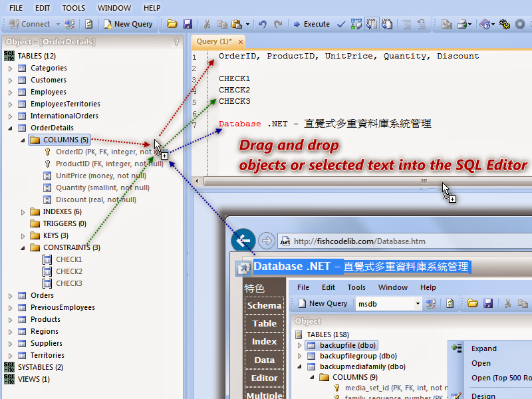The height and width of the screenshot is (399, 532).
Task: Open the Index link on web page
Action: click(264, 341)
